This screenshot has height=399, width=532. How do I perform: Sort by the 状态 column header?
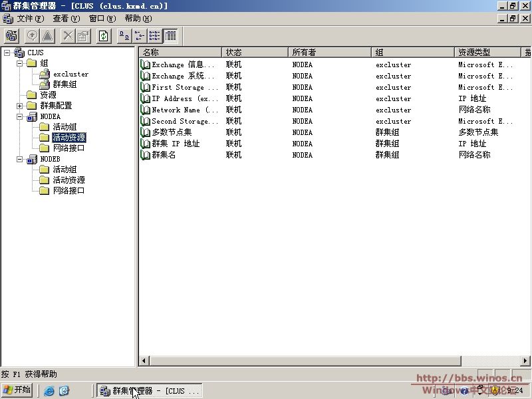[255, 52]
